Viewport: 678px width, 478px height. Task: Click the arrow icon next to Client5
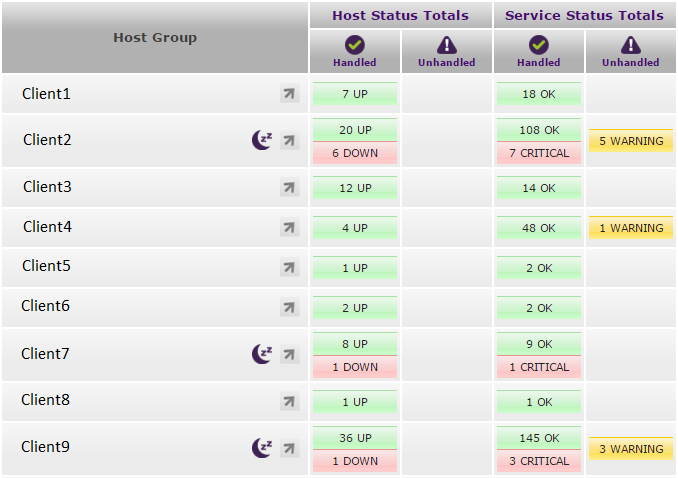point(289,267)
